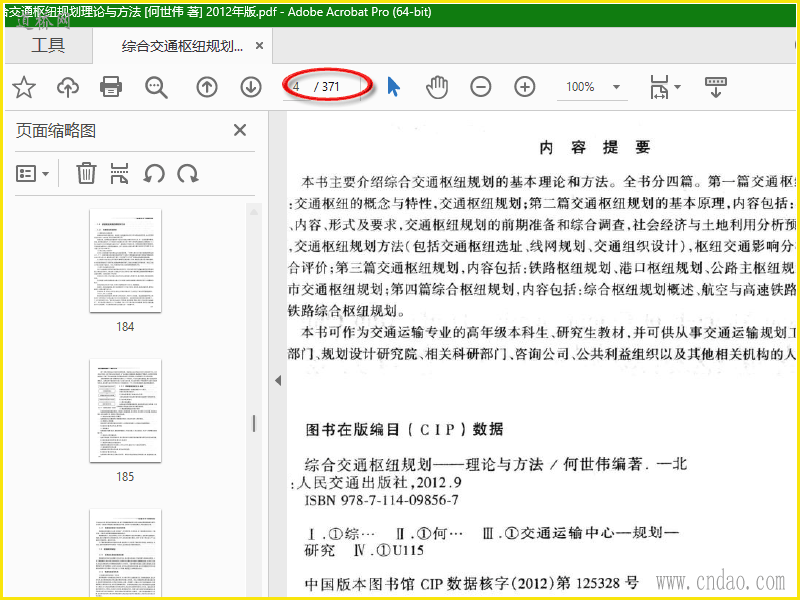Zoom out with the minus button
Image resolution: width=800 pixels, height=600 pixels.
coord(481,87)
